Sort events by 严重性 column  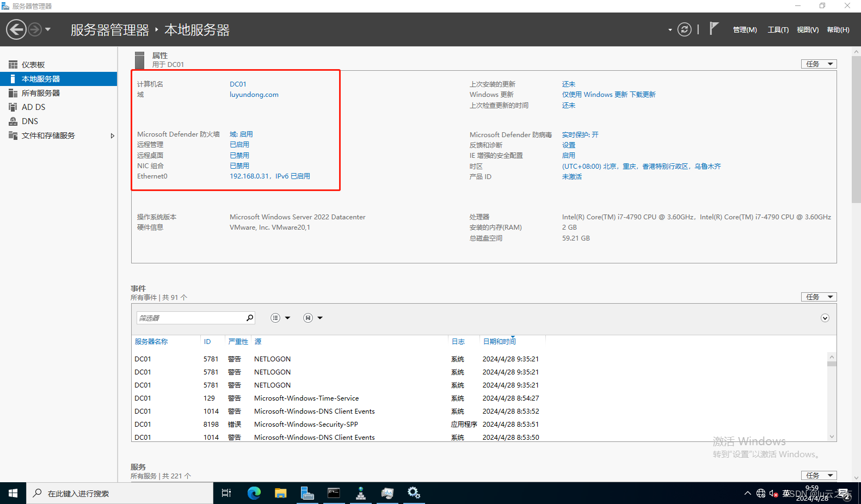tap(238, 342)
